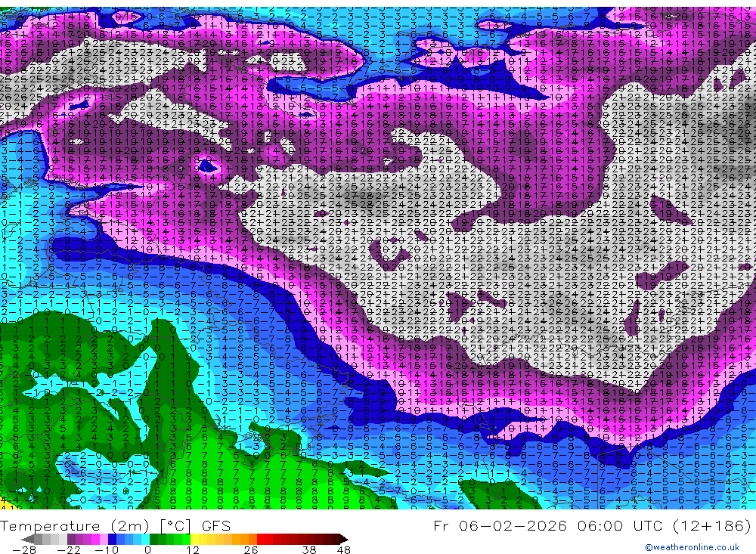Click the 'Temperature (2m) [°C] GFS' title

pyautogui.click(x=115, y=525)
